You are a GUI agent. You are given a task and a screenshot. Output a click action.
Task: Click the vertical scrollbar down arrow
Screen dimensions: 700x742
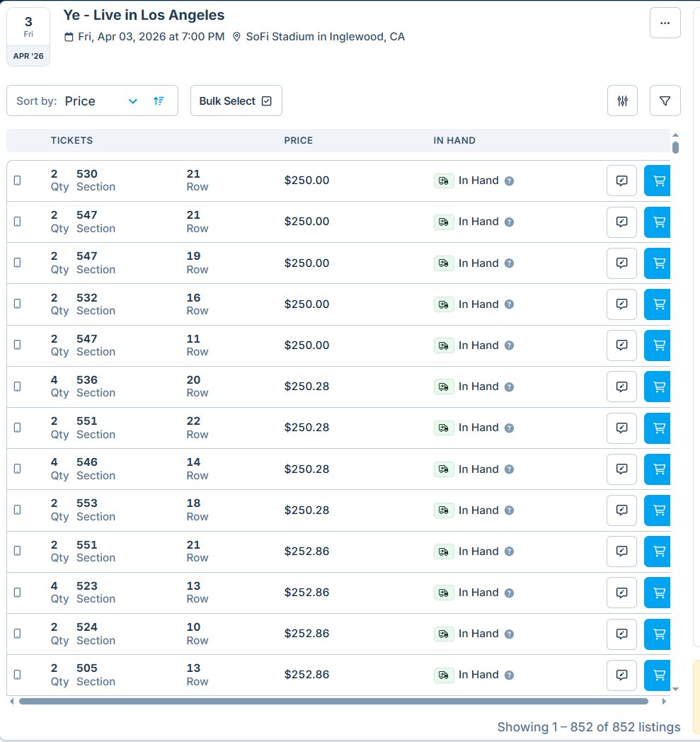click(x=675, y=689)
